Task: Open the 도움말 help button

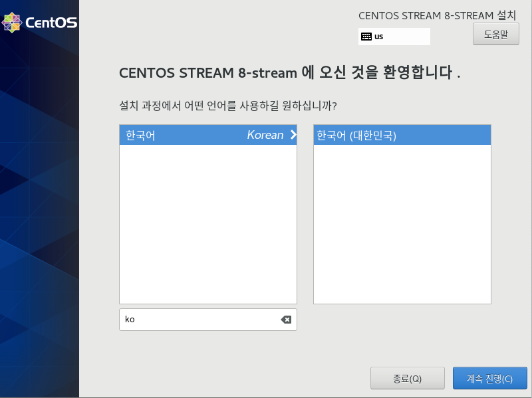Action: click(495, 35)
